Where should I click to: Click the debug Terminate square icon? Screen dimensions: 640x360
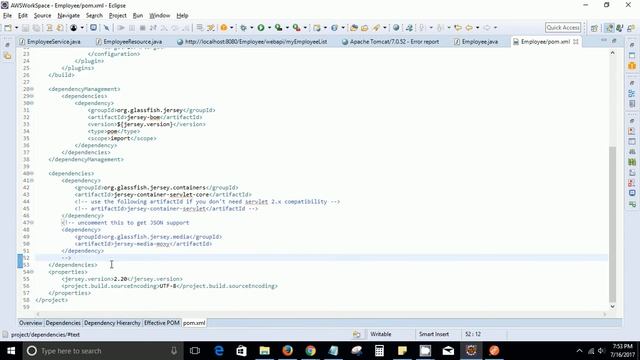[x=142, y=28]
